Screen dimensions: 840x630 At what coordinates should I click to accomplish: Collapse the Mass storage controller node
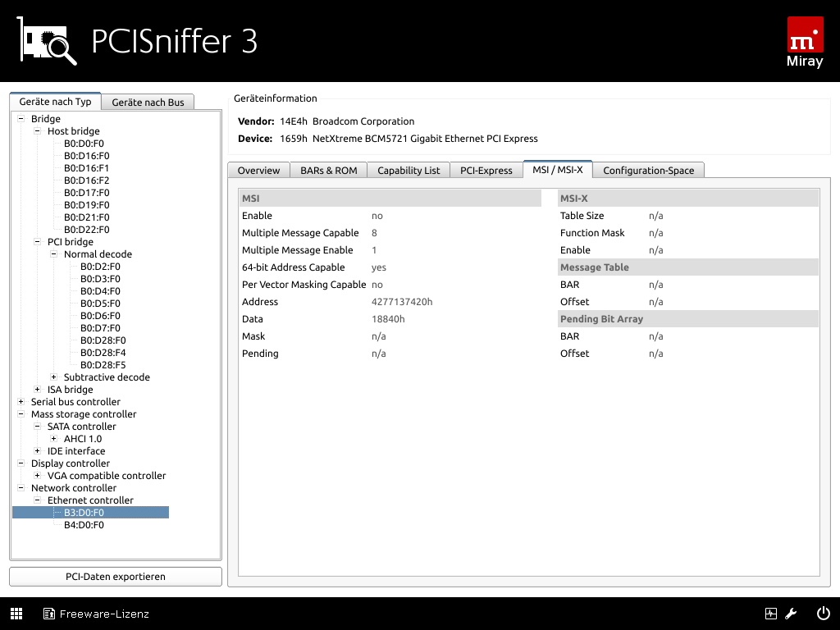tap(21, 414)
